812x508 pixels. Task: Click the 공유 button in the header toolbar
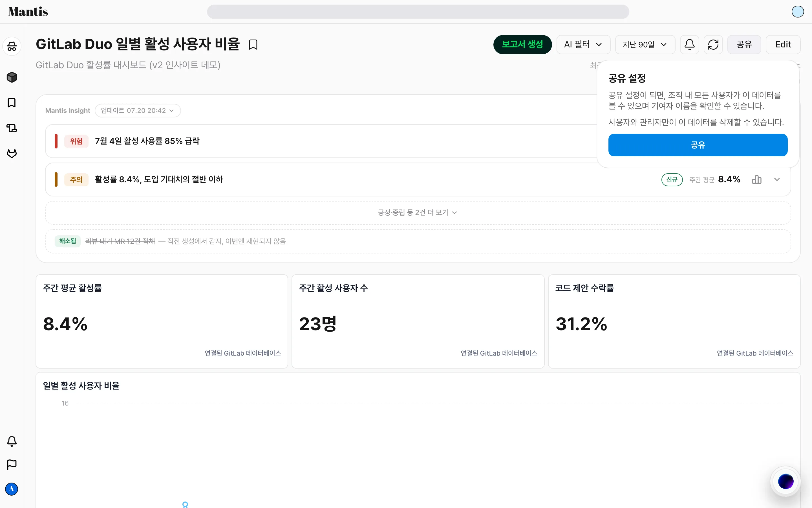coord(744,44)
